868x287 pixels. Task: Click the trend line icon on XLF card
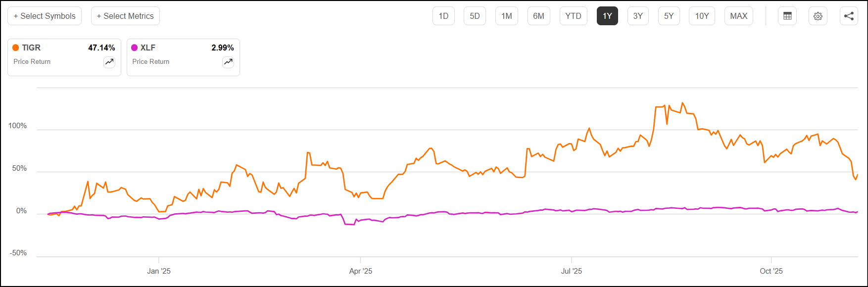(x=228, y=62)
